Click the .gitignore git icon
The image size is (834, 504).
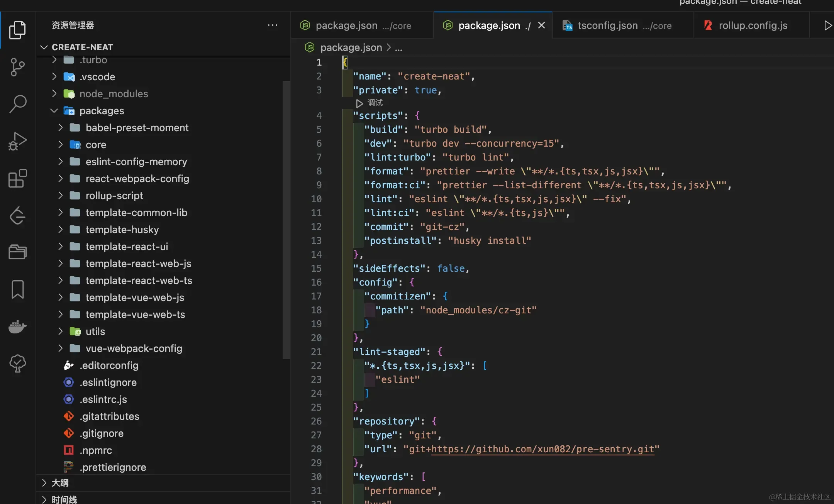[69, 433]
